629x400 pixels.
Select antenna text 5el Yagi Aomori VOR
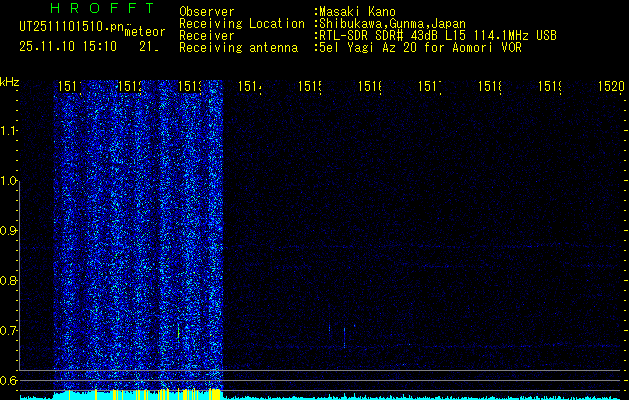coord(420,48)
